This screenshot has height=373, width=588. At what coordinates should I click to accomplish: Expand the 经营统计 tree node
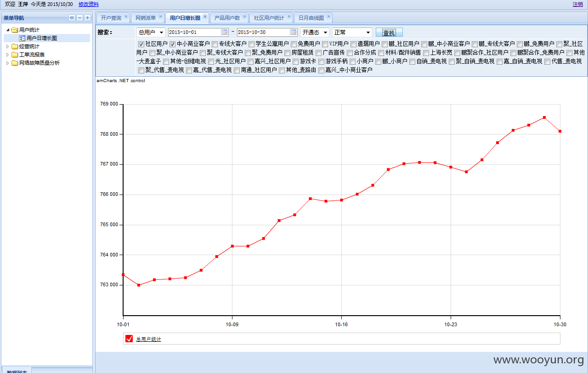7,46
